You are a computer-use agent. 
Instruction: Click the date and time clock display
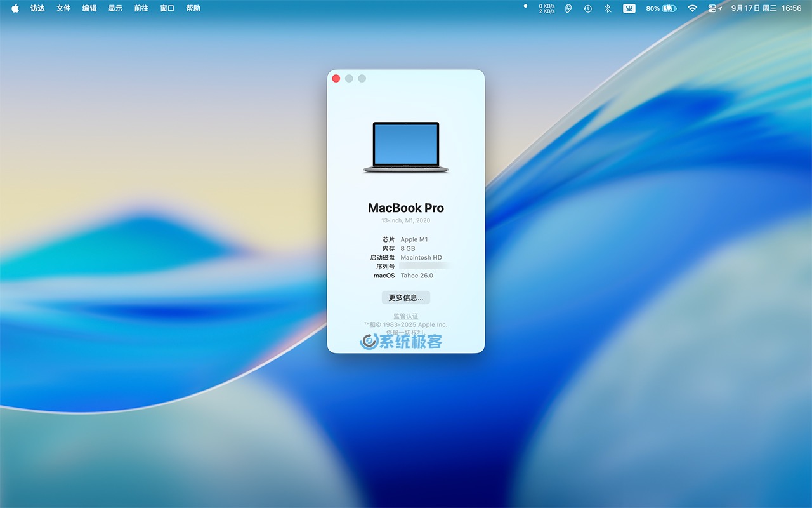coord(766,8)
